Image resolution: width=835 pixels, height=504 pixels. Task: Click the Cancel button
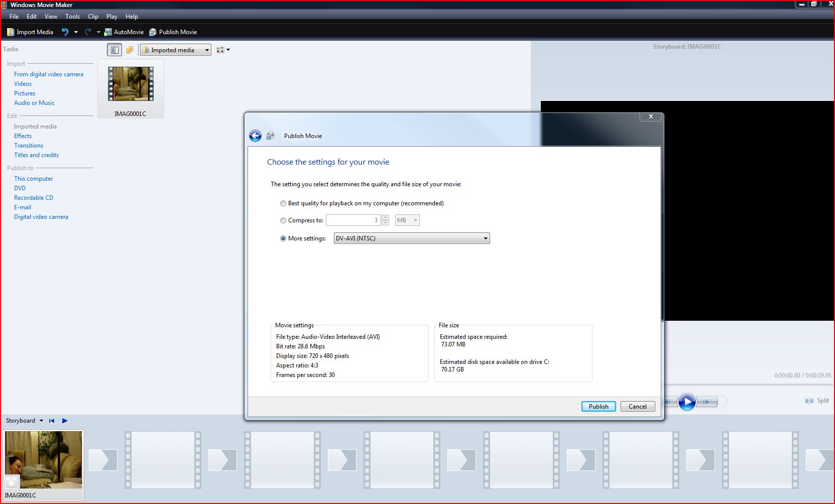(638, 407)
